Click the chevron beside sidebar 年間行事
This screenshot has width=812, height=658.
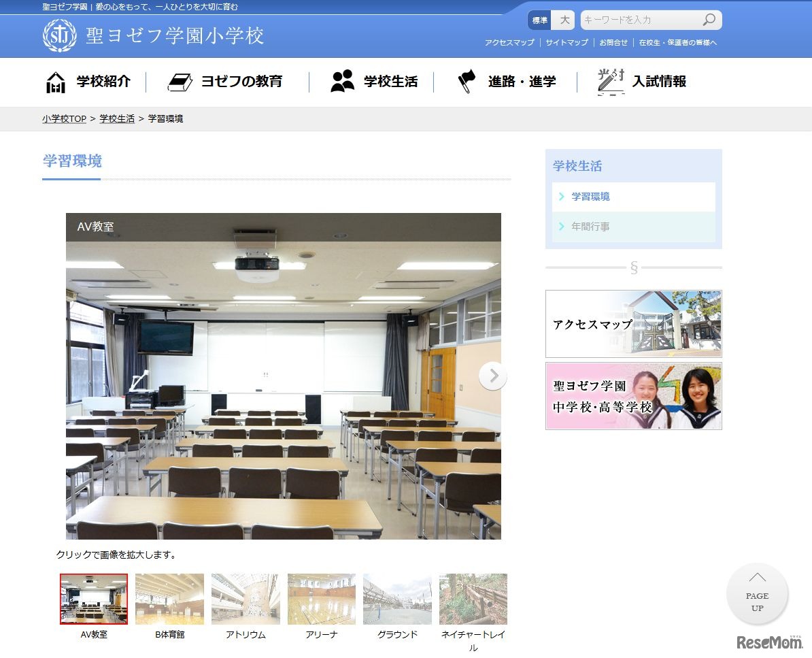[561, 227]
